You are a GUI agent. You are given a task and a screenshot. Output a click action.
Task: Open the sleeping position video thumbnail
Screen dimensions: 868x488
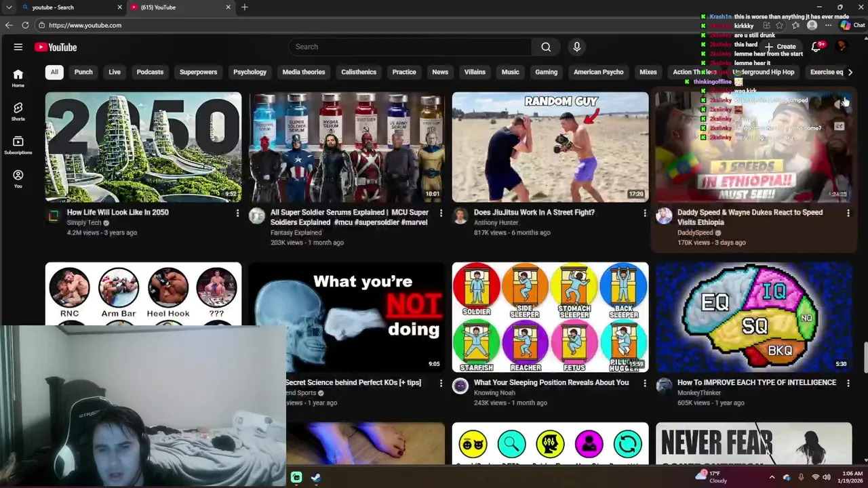tap(550, 317)
